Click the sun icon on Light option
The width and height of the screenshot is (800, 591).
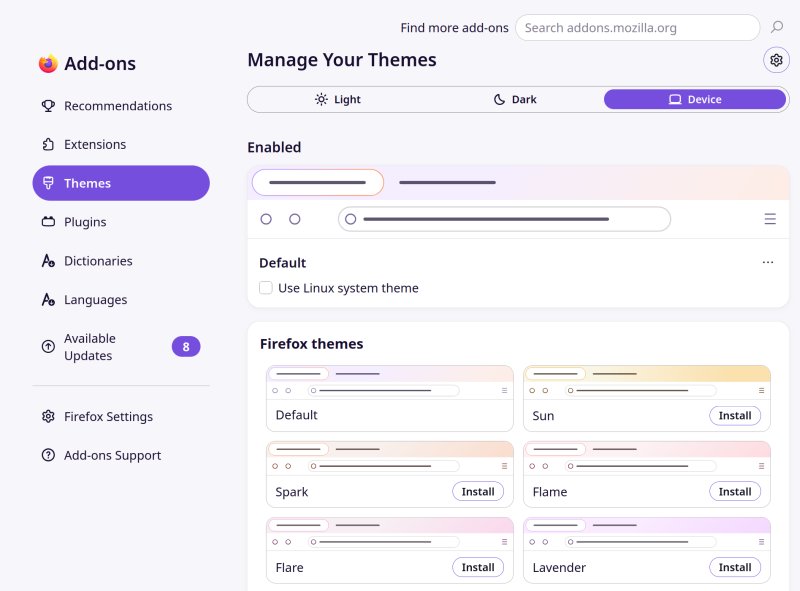tap(321, 99)
